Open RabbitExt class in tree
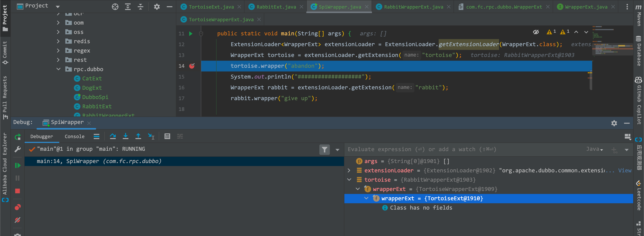Image resolution: width=644 pixels, height=236 pixels. pos(97,107)
